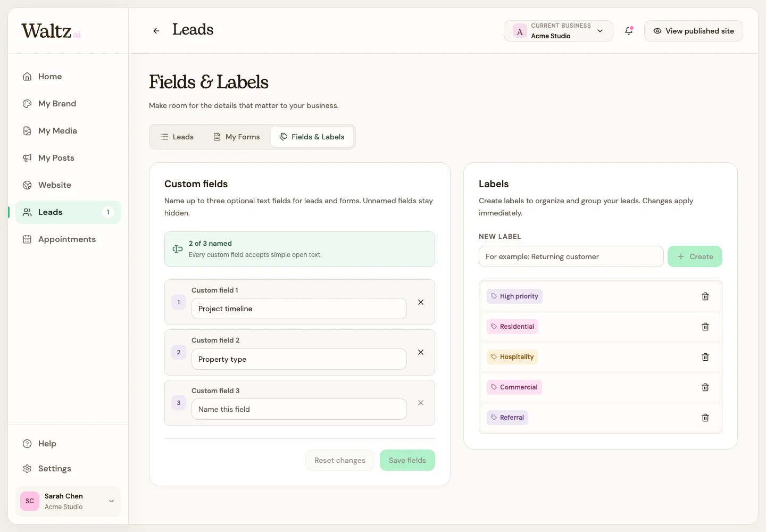Delete the Referral label
766x532 pixels.
coord(705,418)
